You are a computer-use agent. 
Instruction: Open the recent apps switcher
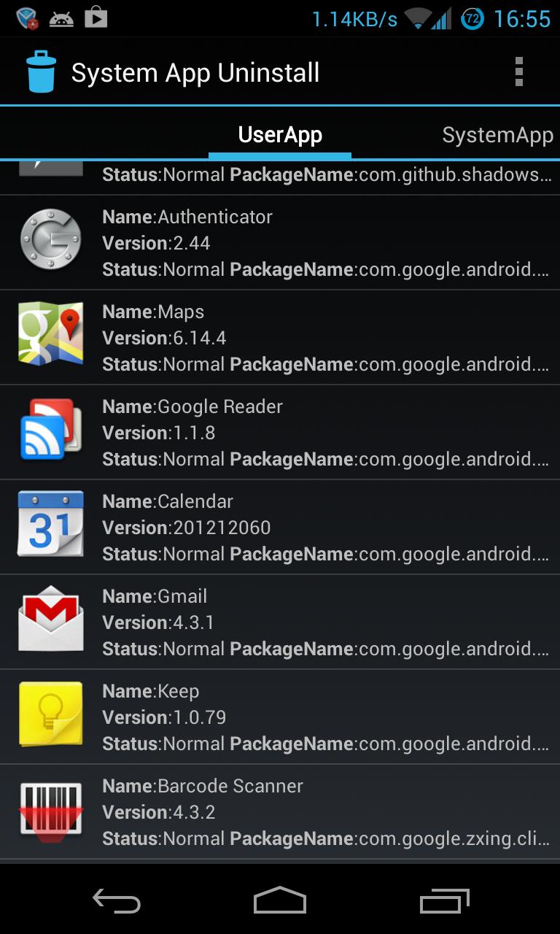[445, 900]
